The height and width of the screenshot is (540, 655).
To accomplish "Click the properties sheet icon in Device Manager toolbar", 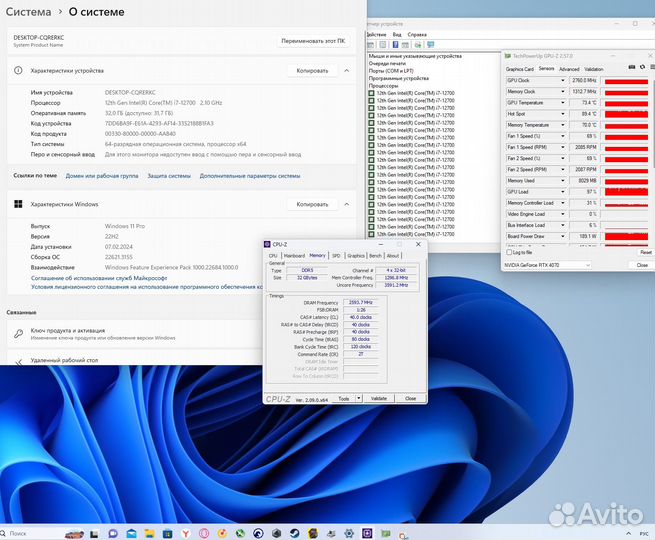I will [382, 45].
